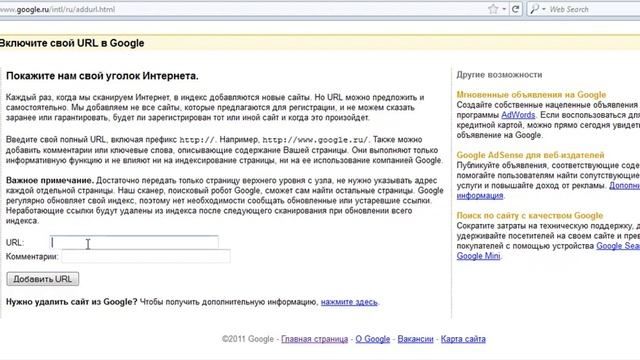
Task: Open the bookmark star dropdown arrow
Action: (504, 9)
